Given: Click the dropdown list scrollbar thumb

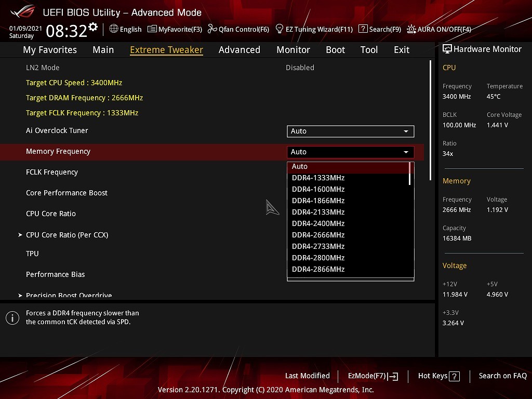Looking at the screenshot, I should point(410,174).
